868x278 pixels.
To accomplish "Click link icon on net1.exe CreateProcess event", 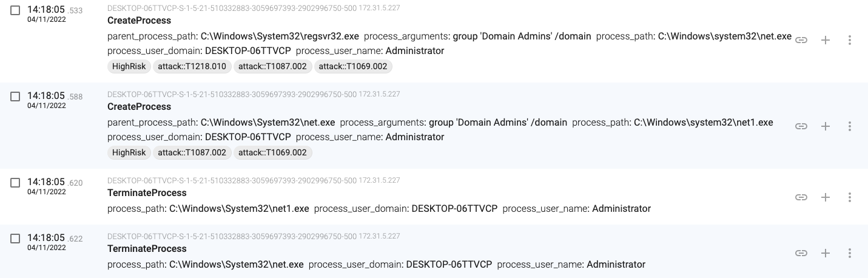I will [x=801, y=126].
